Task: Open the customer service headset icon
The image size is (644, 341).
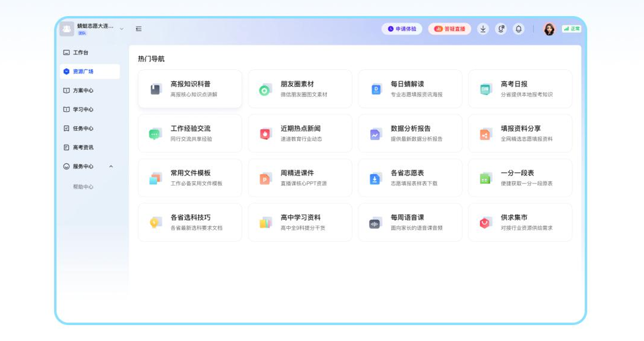Action: 501,28
